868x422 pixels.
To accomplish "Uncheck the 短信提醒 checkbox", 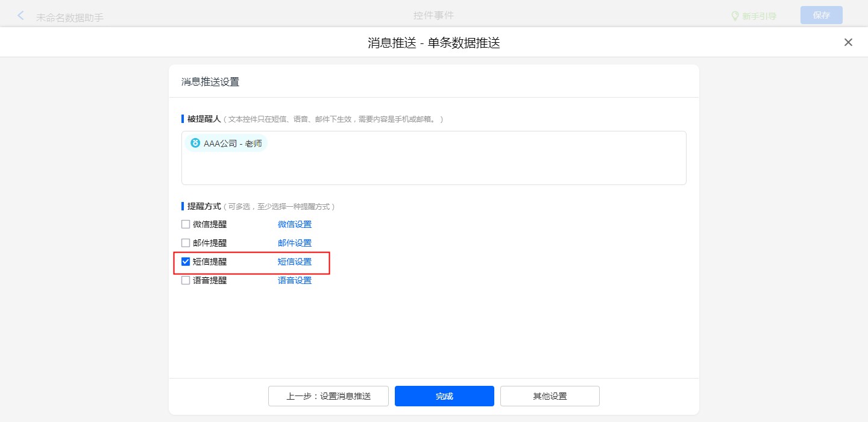I will click(186, 262).
